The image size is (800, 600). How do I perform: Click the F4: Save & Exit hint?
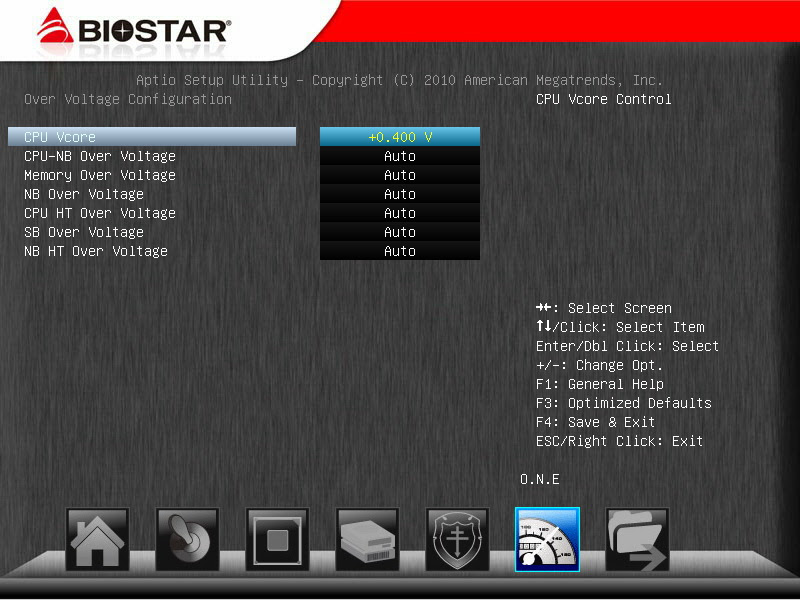coord(595,422)
